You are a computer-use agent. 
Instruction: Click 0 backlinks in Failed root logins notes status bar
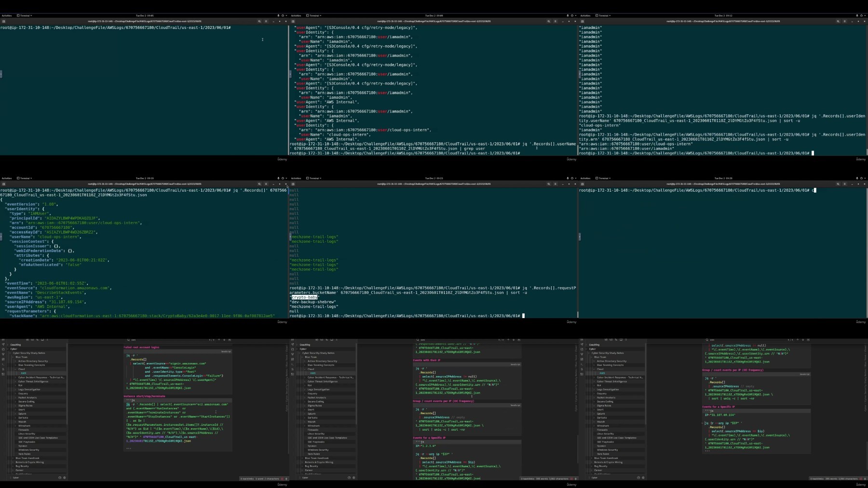point(247,479)
